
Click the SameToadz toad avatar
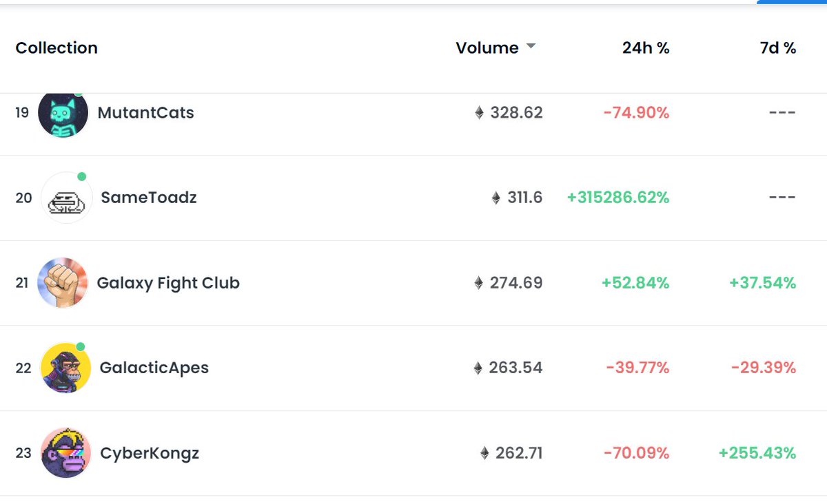(67, 198)
